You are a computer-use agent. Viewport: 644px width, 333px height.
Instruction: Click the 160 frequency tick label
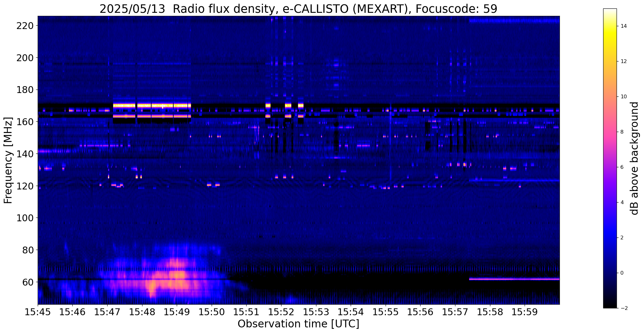click(x=25, y=122)
